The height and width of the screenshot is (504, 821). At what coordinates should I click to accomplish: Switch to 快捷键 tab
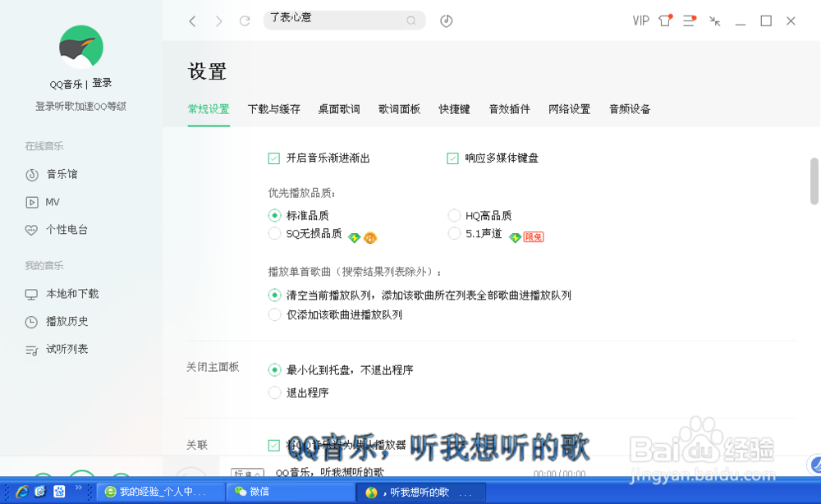(455, 109)
